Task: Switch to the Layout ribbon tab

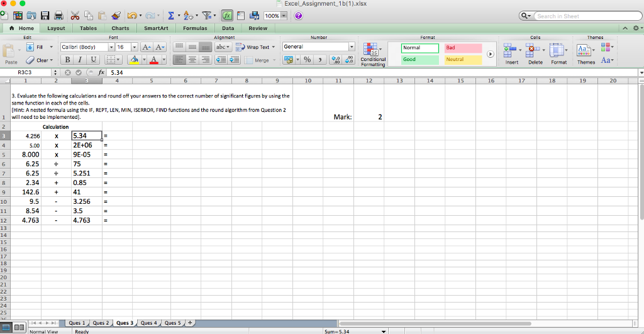Action: [x=56, y=28]
